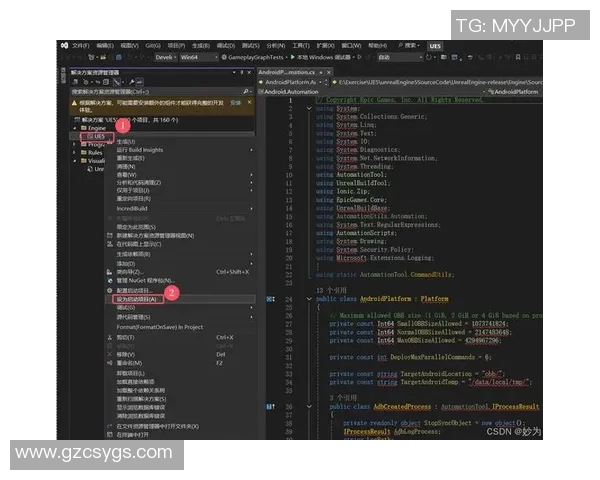This screenshot has height=480, width=600.
Task: Click the wrench properties icon in Solution Explorer
Action: click(x=132, y=82)
